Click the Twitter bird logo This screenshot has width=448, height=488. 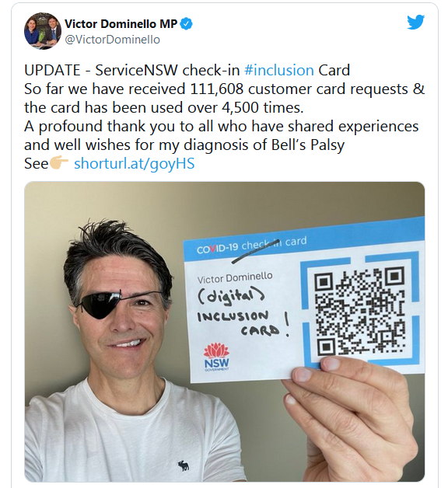(x=415, y=22)
